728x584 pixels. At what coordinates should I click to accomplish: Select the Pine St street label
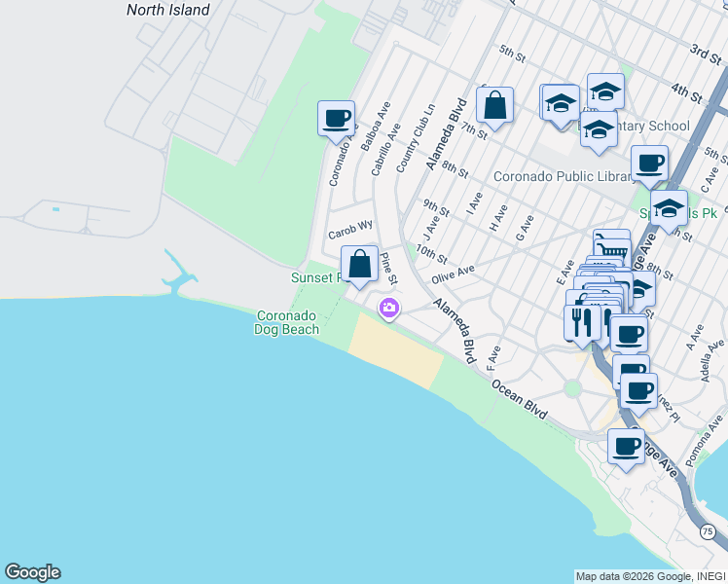point(389,269)
